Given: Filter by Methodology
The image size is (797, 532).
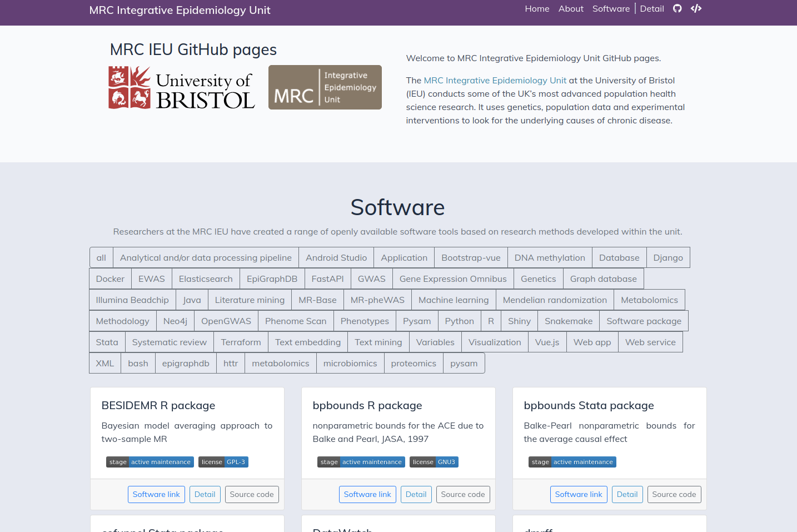Looking at the screenshot, I should coord(122,321).
